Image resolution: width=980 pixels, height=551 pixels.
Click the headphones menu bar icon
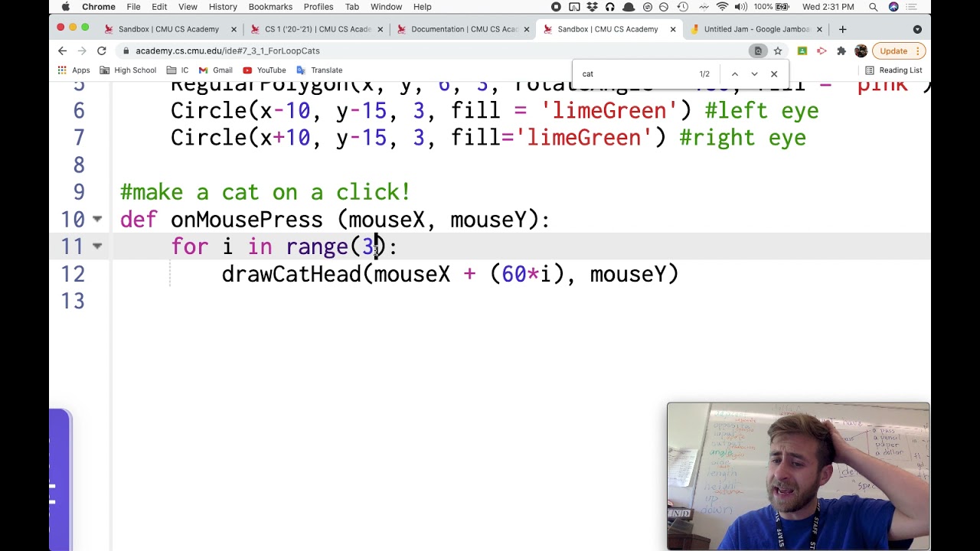(x=609, y=7)
